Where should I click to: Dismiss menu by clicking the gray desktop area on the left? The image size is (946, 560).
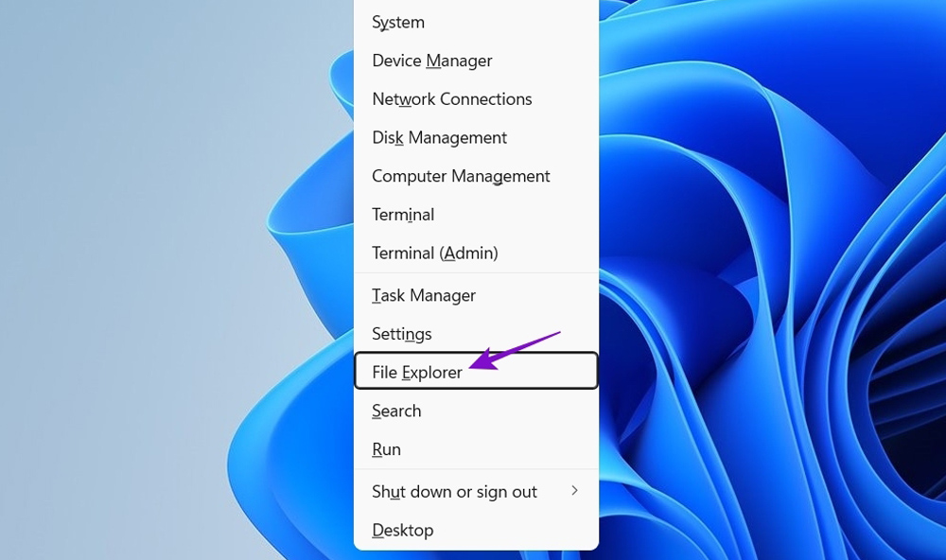click(142, 284)
